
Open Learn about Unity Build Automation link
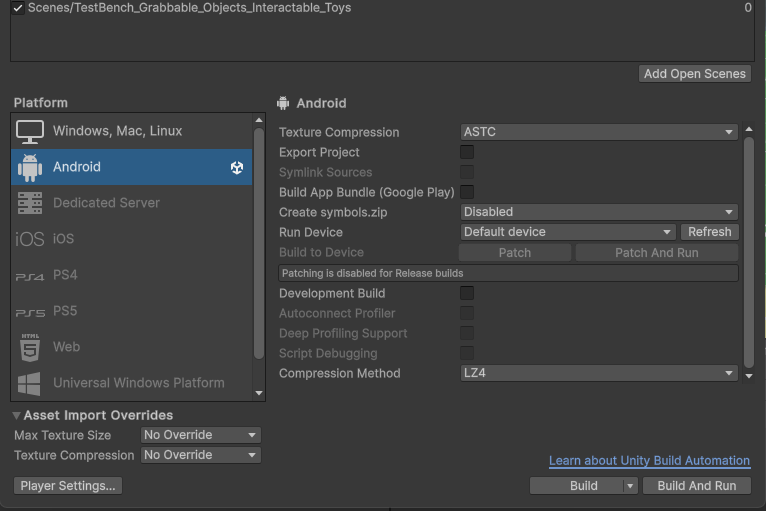pos(649,461)
